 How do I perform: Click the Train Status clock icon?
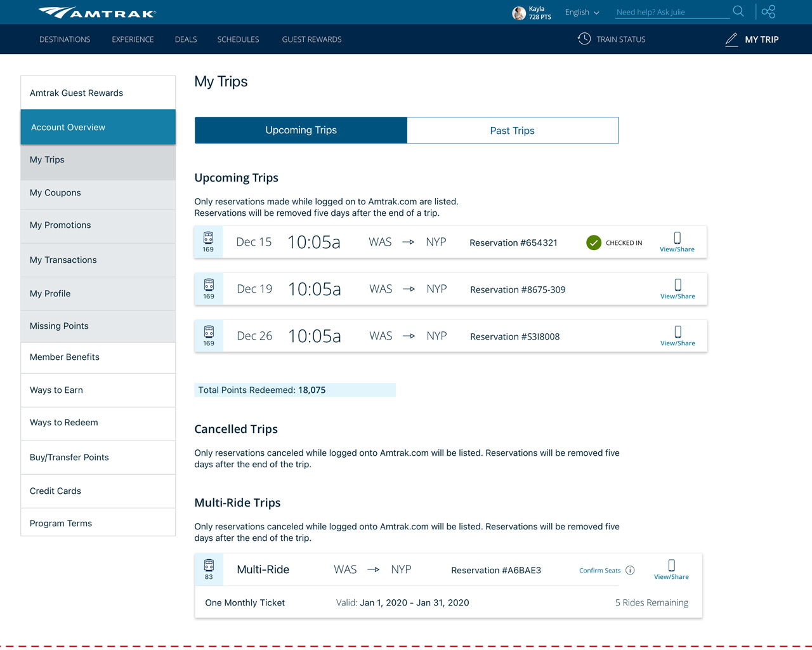click(x=584, y=39)
